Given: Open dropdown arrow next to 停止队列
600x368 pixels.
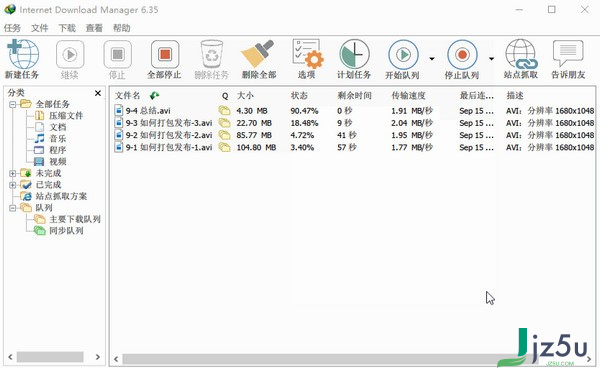Looking at the screenshot, I should click(491, 59).
